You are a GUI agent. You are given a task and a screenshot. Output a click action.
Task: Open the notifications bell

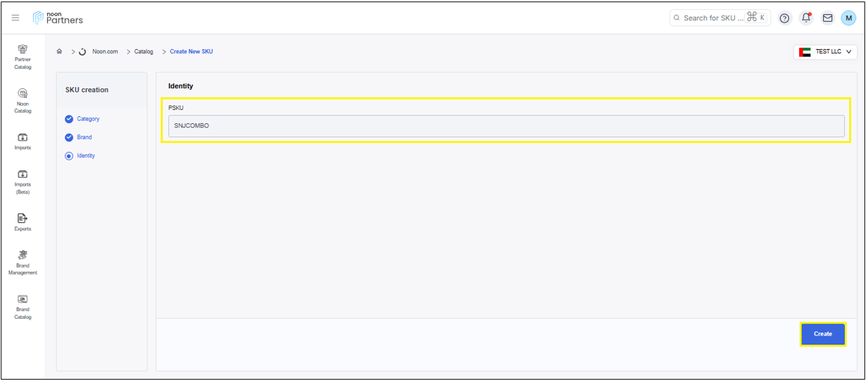click(x=806, y=18)
